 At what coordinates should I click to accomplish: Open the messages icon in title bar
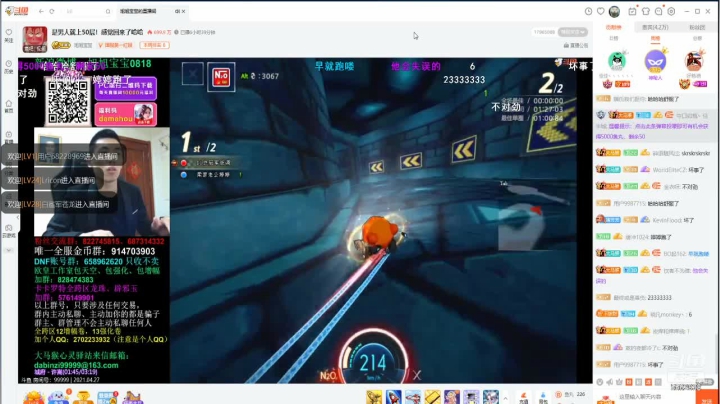[658, 11]
